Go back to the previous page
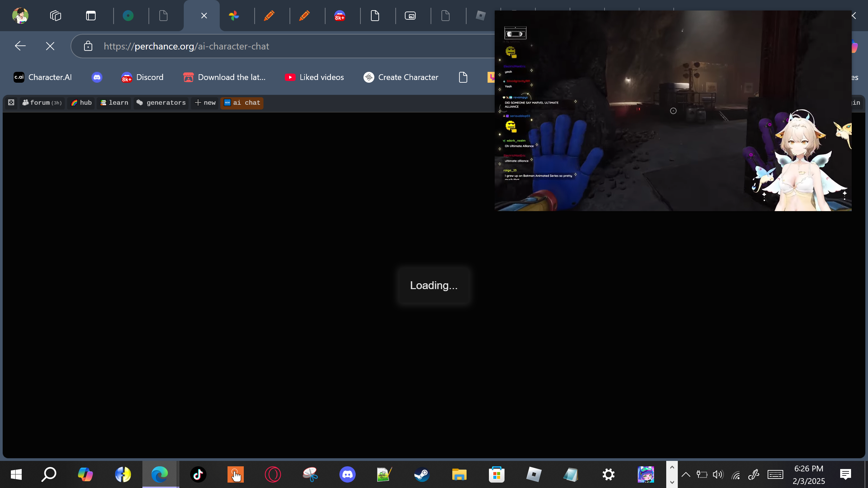 [x=20, y=46]
